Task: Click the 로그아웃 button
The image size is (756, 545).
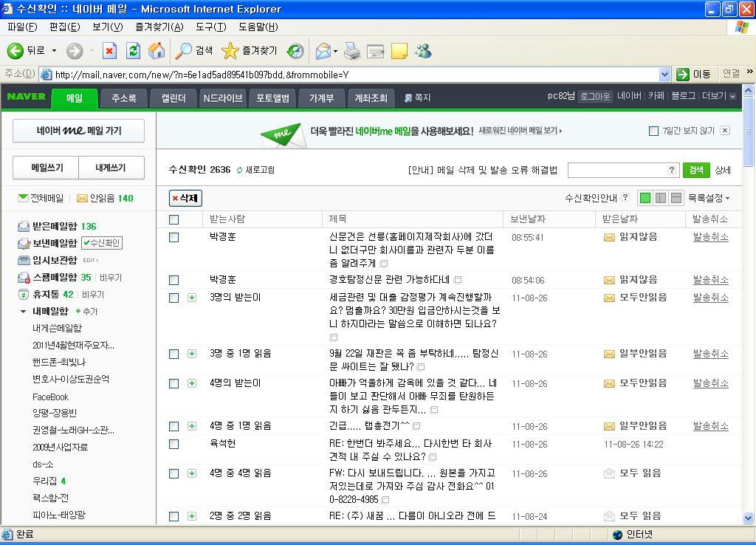Action: (x=595, y=96)
